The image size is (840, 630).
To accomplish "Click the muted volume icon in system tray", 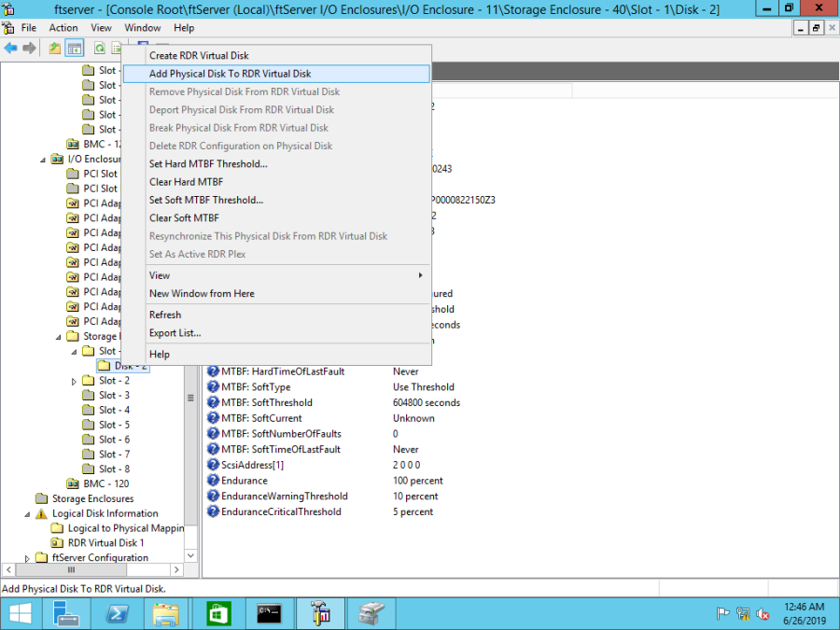I will pos(763,614).
